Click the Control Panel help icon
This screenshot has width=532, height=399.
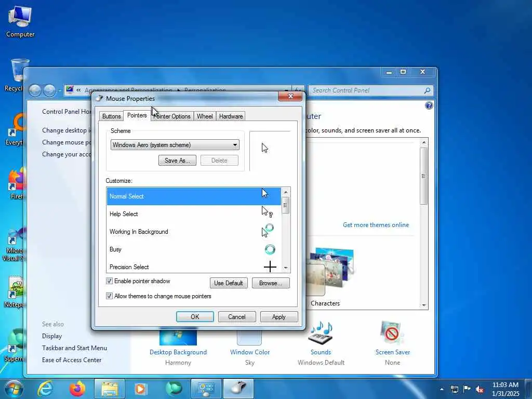[429, 105]
